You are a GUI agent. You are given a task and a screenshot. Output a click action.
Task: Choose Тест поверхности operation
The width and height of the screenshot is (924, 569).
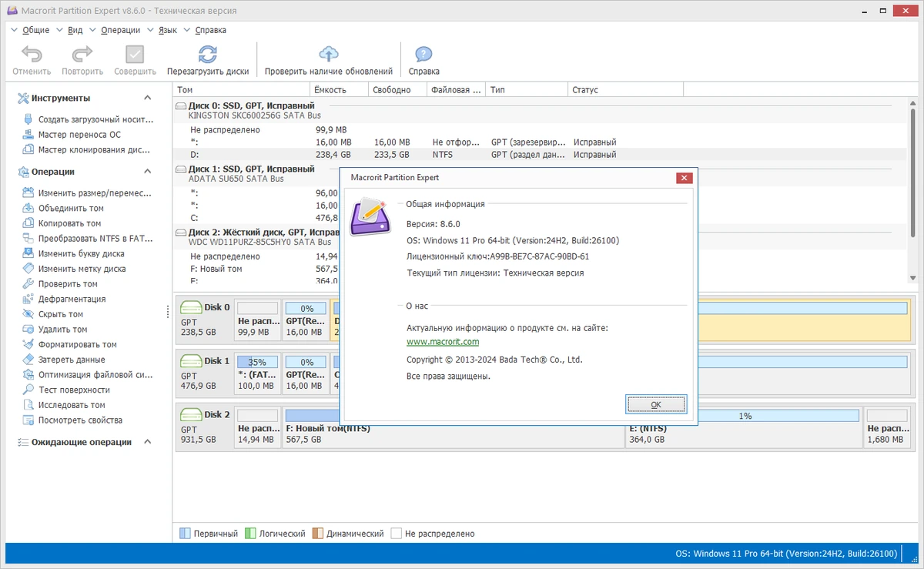click(x=66, y=390)
